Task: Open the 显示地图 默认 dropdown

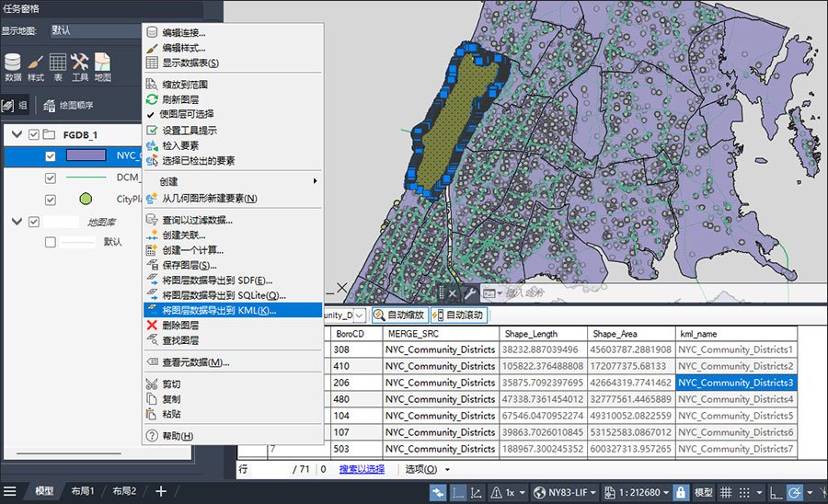Action: [95, 30]
